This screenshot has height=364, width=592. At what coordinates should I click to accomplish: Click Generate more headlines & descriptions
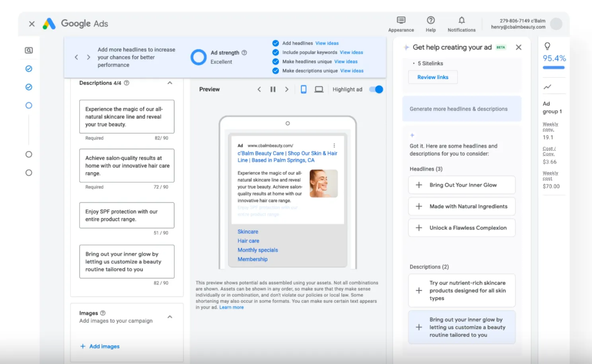(462, 108)
